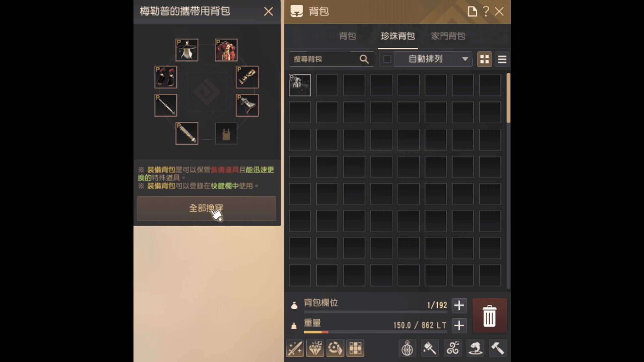This screenshot has height=362, width=644.
Task: Select the helmet equipment slot
Action: click(x=187, y=50)
